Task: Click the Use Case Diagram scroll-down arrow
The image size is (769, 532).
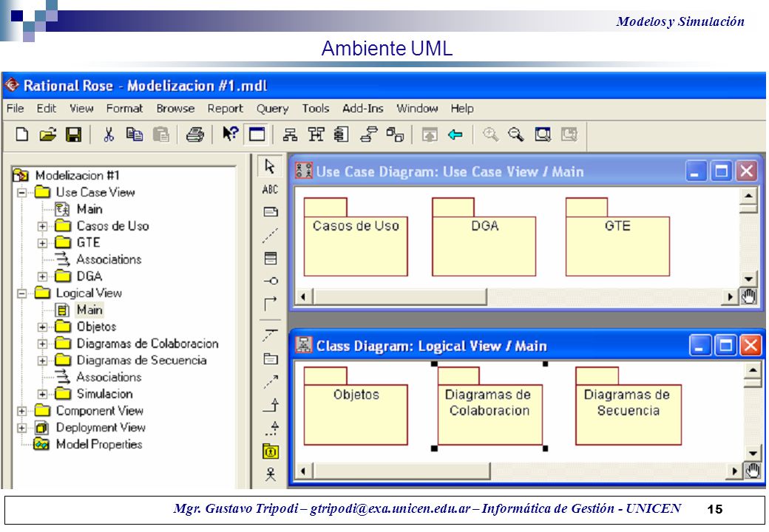Action: tap(748, 279)
